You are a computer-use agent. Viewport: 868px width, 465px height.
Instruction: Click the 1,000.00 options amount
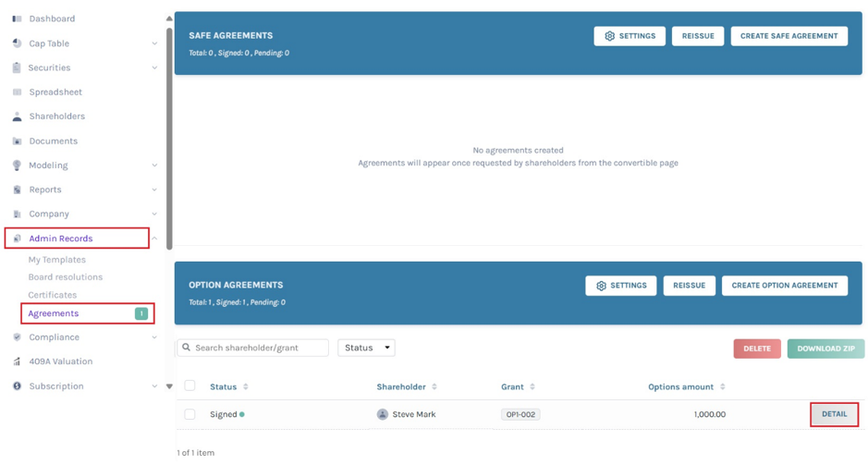click(710, 414)
